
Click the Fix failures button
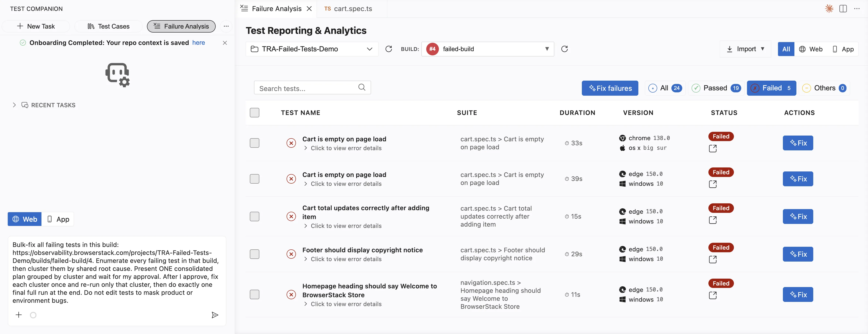[x=610, y=88]
